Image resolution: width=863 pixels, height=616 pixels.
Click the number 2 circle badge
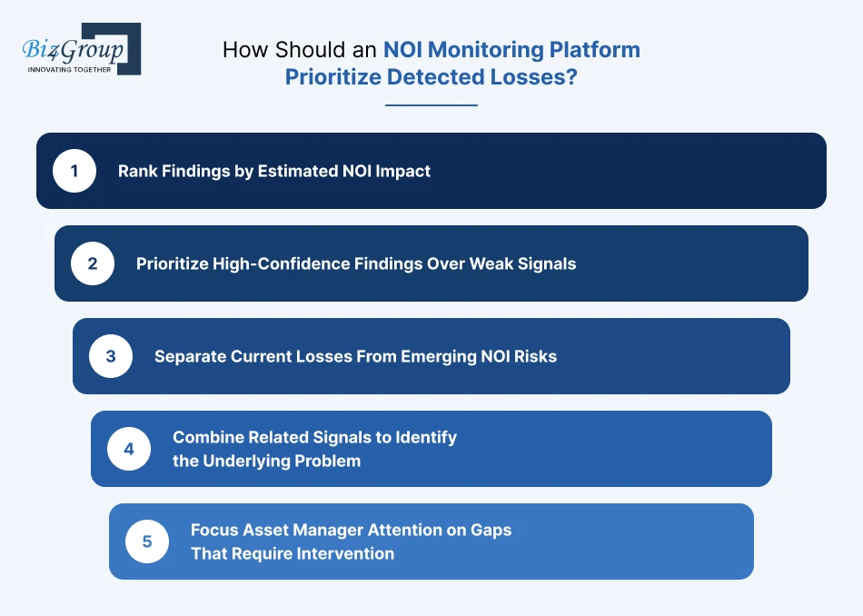coord(93,263)
